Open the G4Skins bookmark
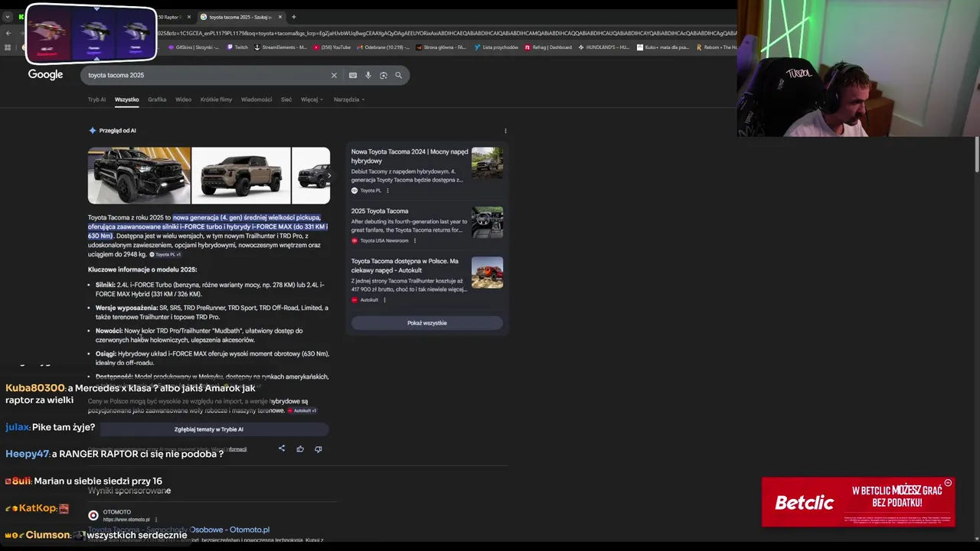Screen dimensions: 980x551 click(195, 47)
